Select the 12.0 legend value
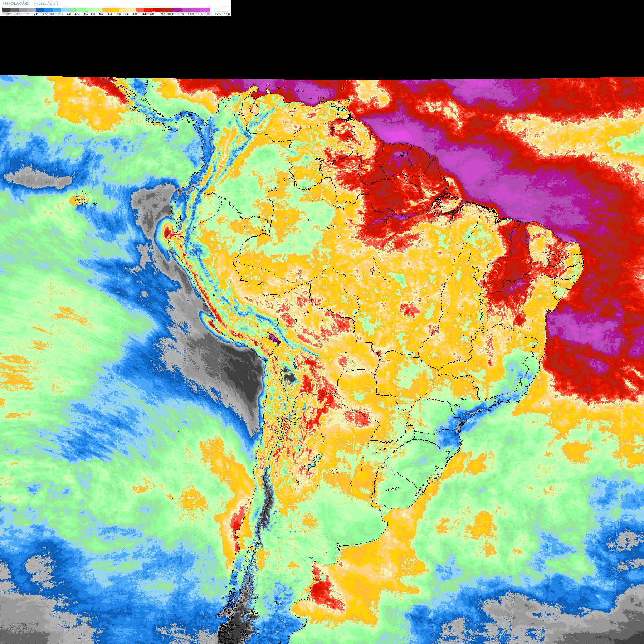The image size is (644, 644). click(x=208, y=14)
